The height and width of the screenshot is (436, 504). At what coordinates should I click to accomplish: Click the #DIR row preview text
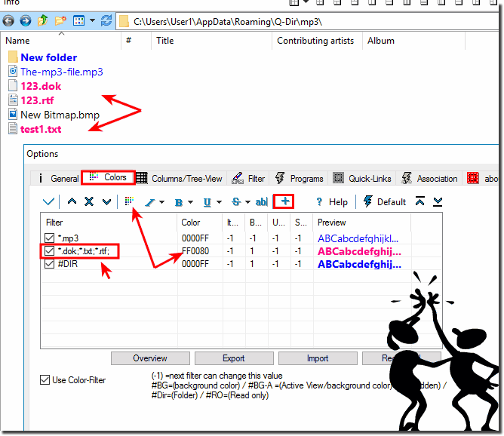point(359,264)
